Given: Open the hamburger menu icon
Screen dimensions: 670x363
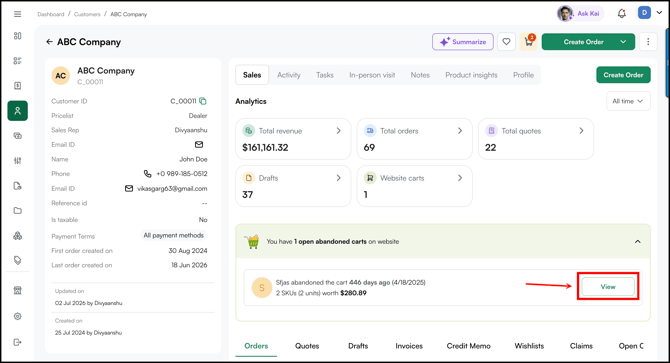Looking at the screenshot, I should [x=18, y=14].
